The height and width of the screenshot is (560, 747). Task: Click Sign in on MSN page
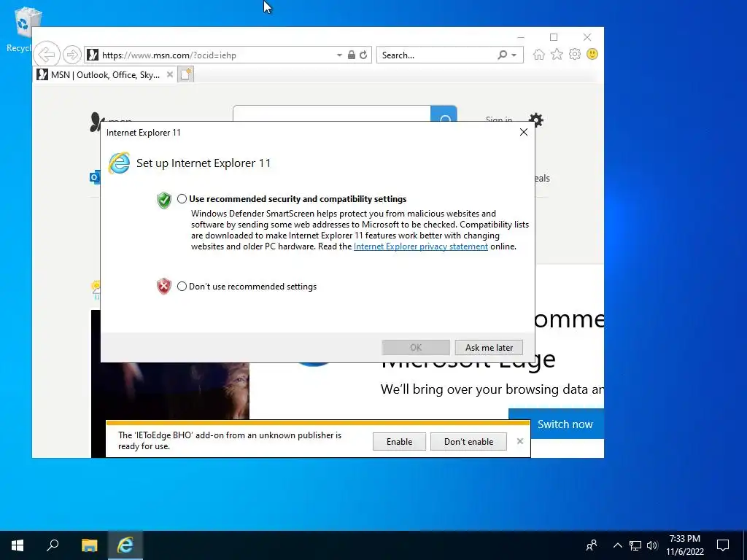499,119
